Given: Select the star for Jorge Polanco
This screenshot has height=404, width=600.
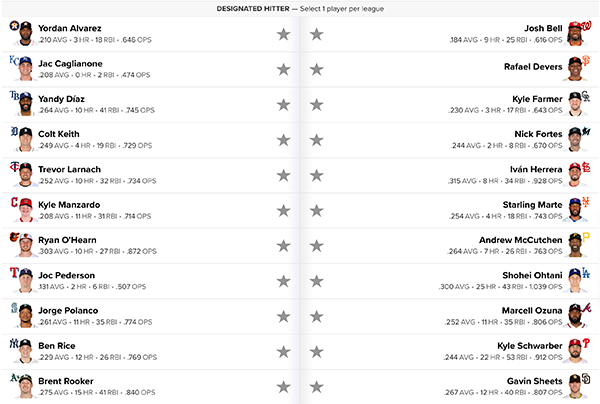Looking at the screenshot, I should [284, 316].
